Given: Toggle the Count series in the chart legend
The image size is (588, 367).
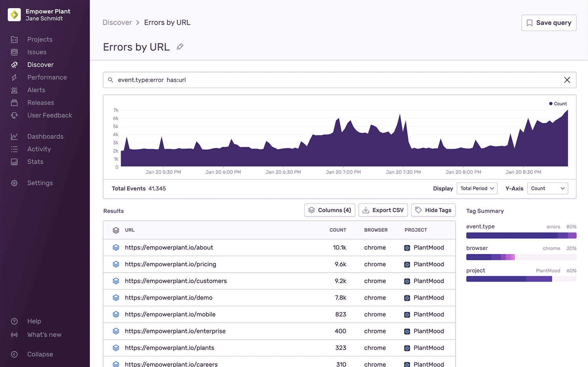Looking at the screenshot, I should tap(557, 103).
